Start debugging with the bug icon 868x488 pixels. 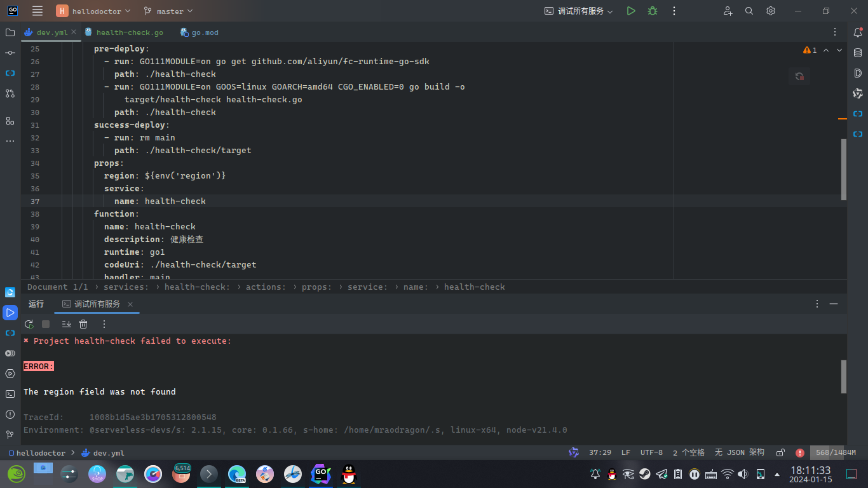tap(652, 11)
